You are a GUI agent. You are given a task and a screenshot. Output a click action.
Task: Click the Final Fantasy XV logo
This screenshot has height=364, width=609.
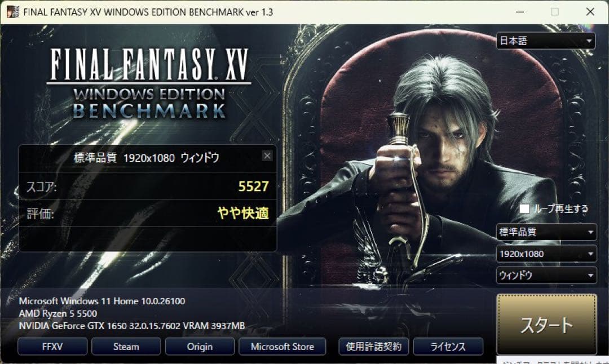(x=149, y=83)
